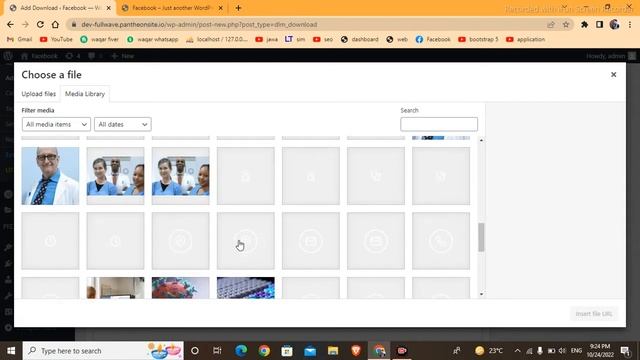Open the weather 23°C taskbar widget
Image resolution: width=640 pixels, height=360 pixels.
(489, 351)
